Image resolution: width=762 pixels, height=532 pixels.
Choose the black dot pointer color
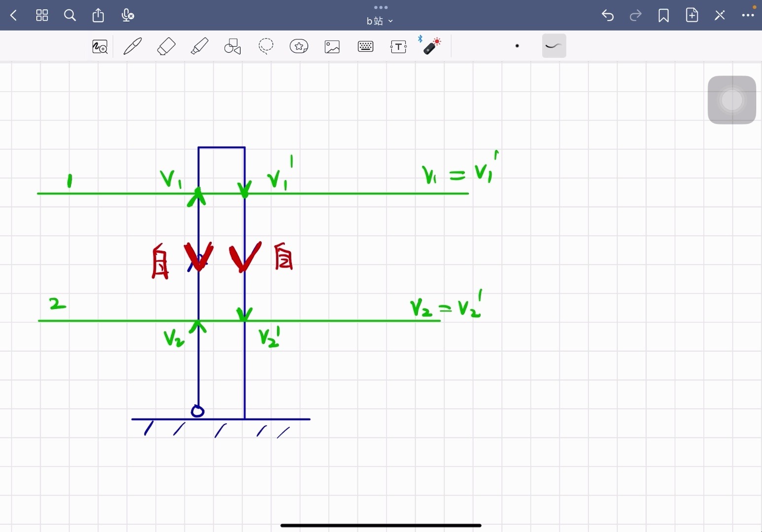tap(517, 46)
